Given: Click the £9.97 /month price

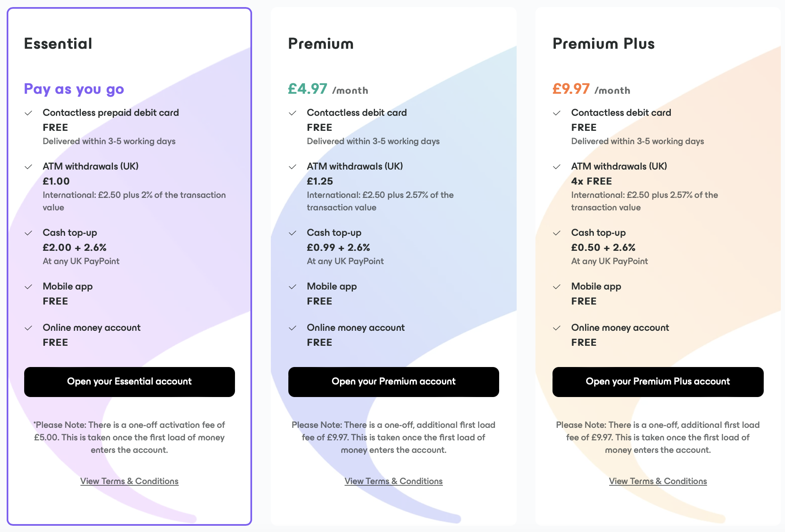Looking at the screenshot, I should [592, 89].
